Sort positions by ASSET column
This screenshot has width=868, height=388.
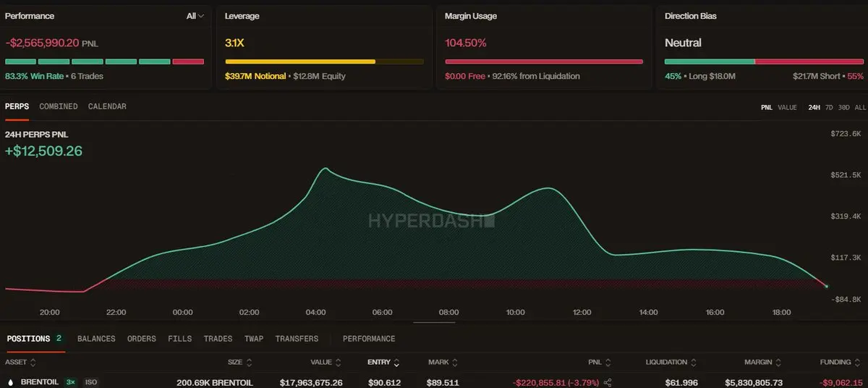tap(20, 362)
